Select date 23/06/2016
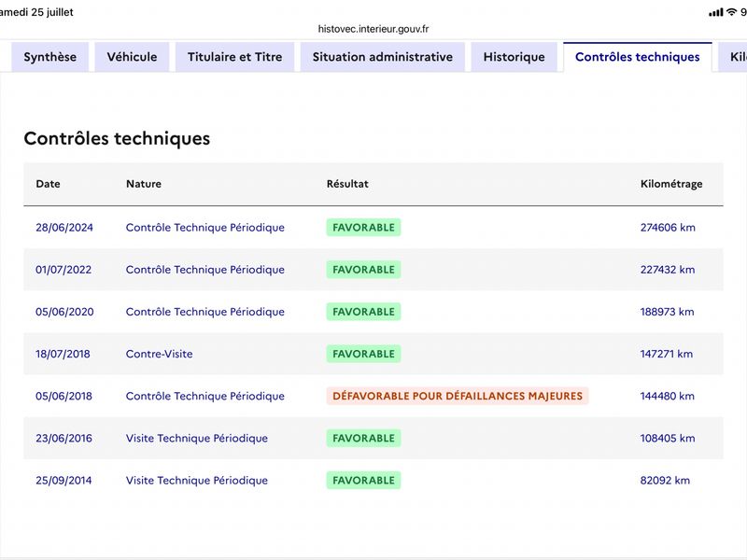Screen dimensions: 747x560 click(63, 438)
